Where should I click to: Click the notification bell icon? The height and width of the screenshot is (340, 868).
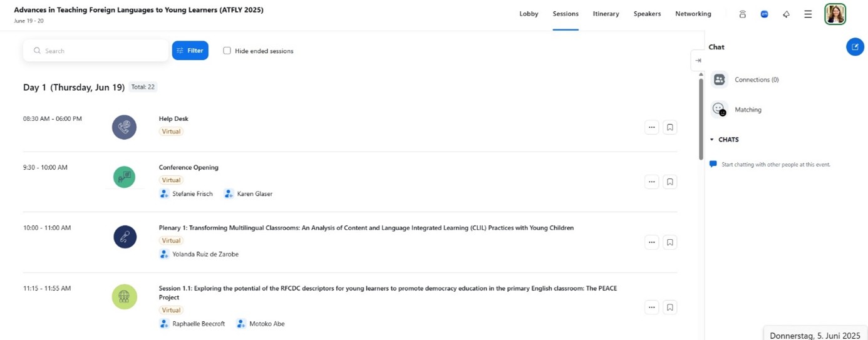point(786,14)
